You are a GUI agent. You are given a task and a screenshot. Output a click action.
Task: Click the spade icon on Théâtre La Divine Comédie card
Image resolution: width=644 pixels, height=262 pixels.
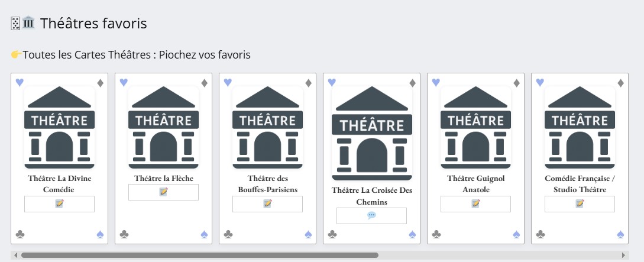pos(100,235)
